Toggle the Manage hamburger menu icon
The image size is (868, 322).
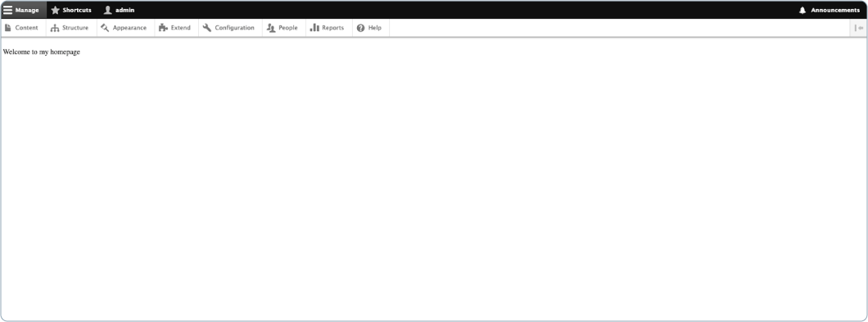coord(7,10)
